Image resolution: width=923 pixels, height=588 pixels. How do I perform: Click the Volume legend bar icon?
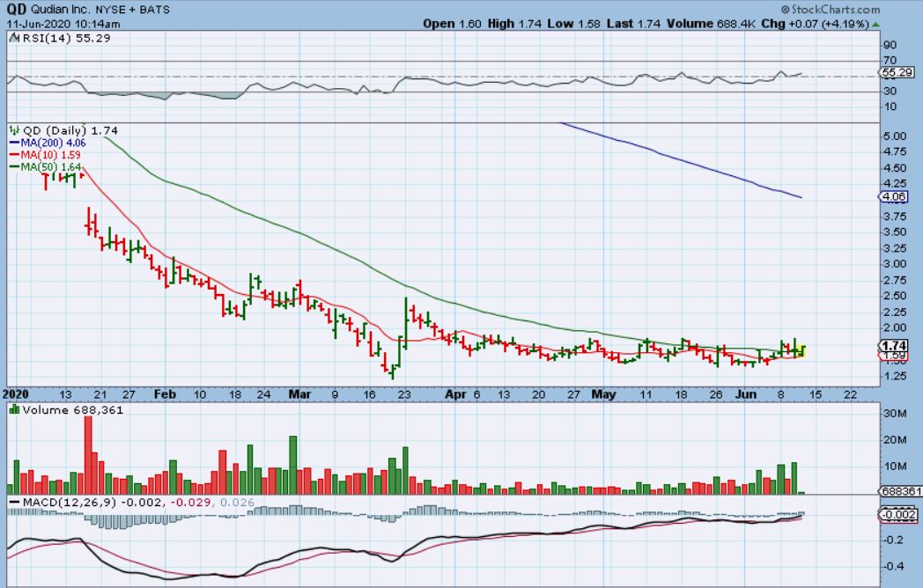pyautogui.click(x=14, y=410)
